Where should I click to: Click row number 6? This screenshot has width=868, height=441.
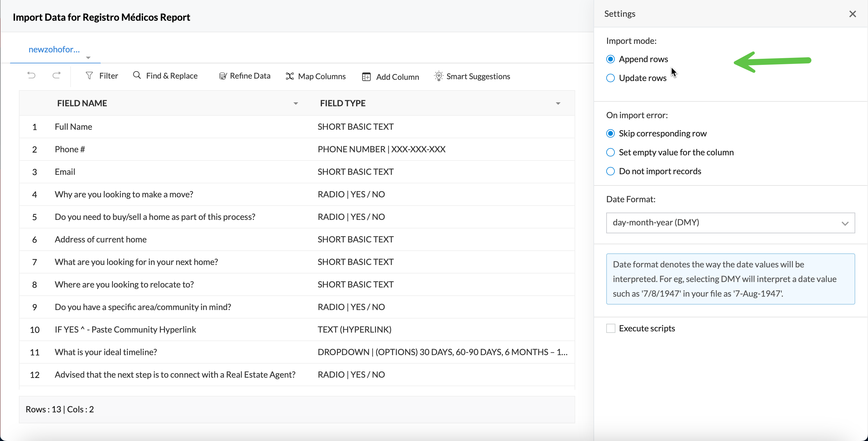tap(34, 240)
